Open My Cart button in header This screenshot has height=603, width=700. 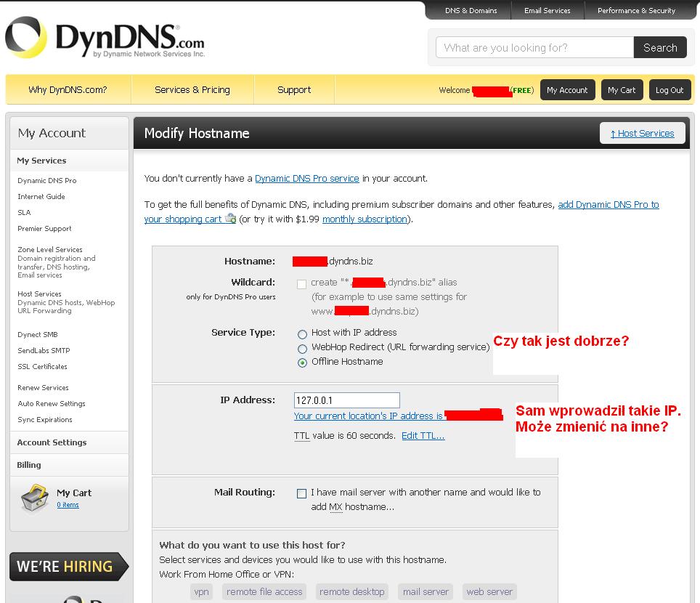622,90
